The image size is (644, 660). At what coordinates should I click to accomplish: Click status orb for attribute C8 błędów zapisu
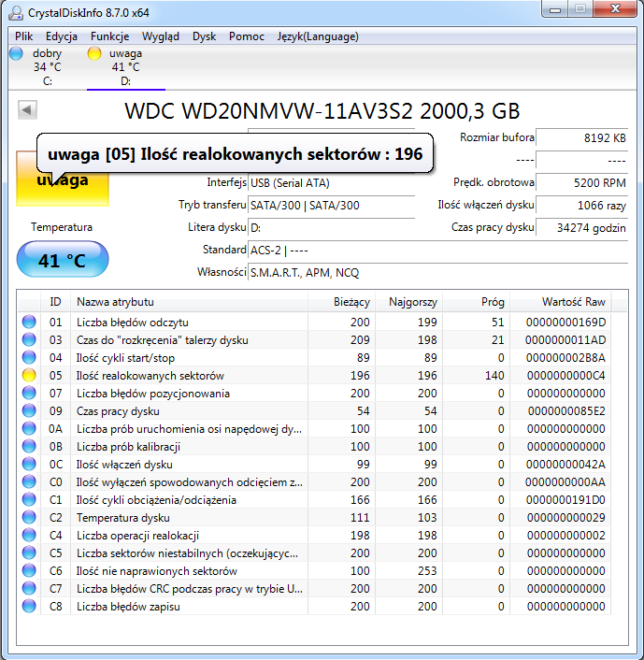29,606
